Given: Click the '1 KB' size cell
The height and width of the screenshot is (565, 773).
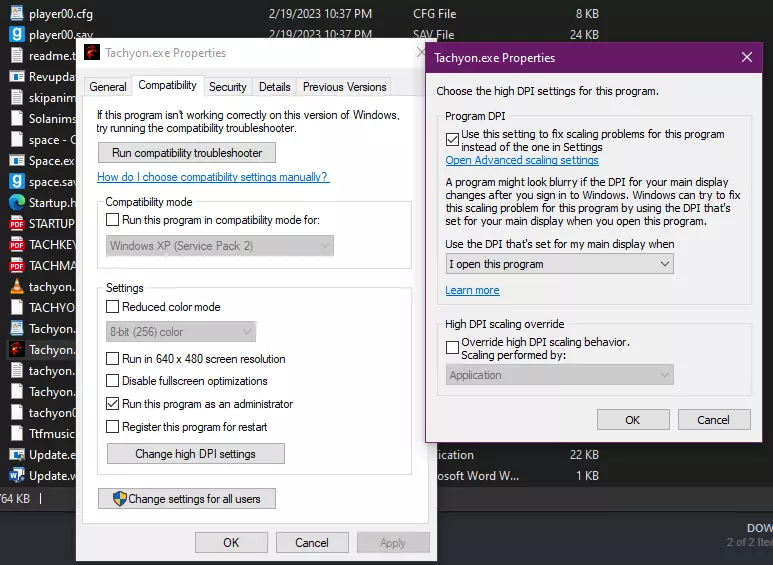Looking at the screenshot, I should coord(587,476).
